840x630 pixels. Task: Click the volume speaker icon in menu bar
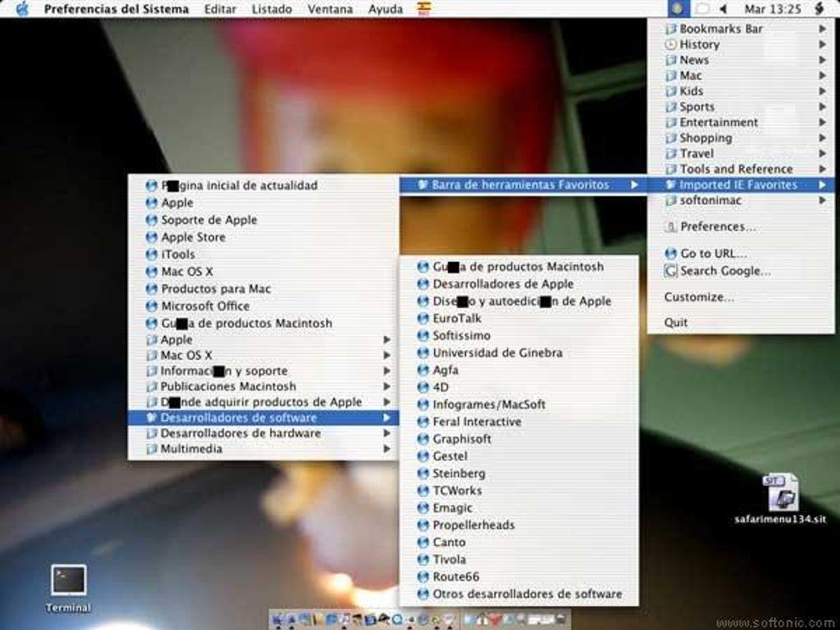pos(723,8)
